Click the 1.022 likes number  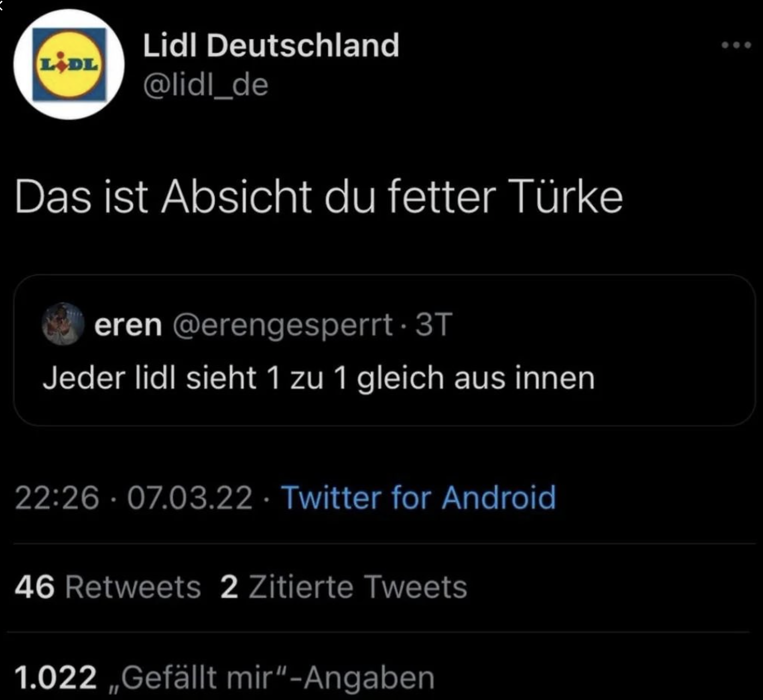pyautogui.click(x=56, y=678)
